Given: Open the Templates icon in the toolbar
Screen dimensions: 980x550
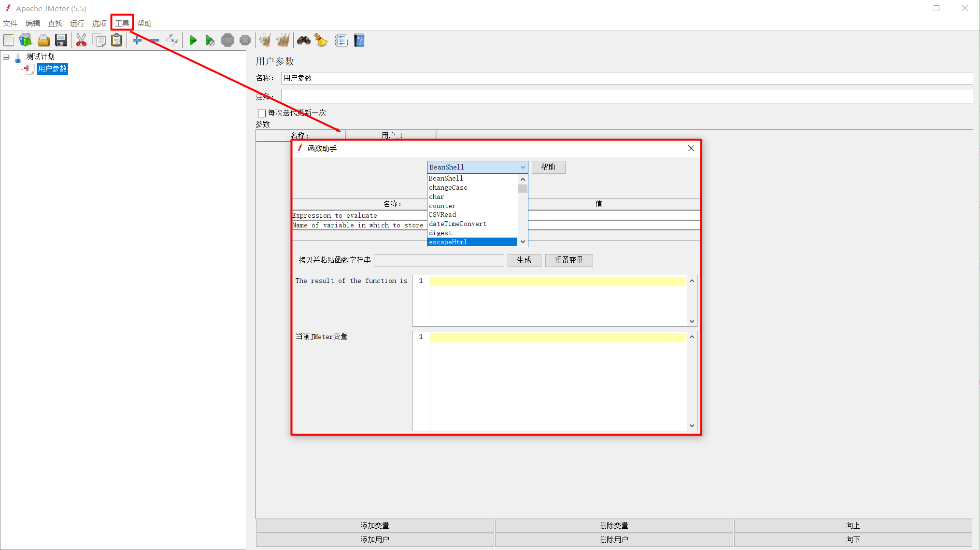Looking at the screenshot, I should pos(26,41).
